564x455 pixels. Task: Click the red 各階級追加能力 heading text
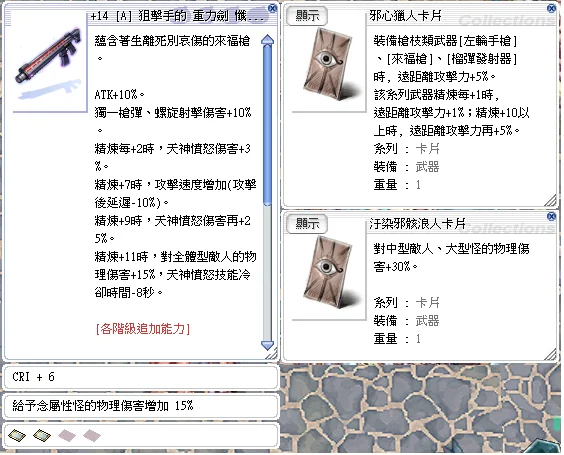tap(143, 329)
